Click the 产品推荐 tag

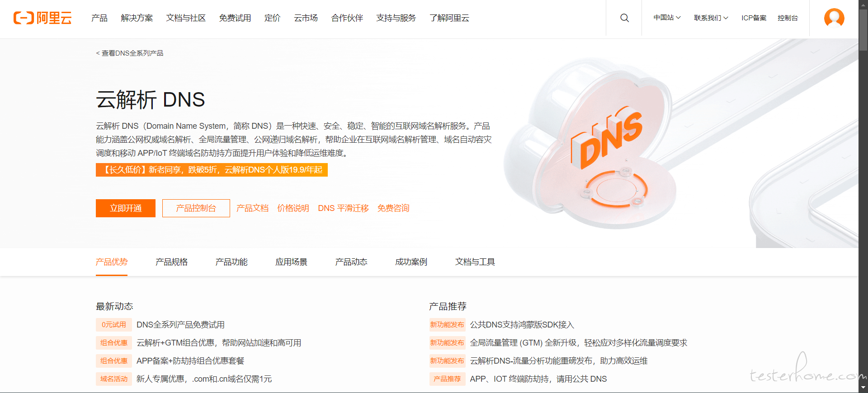pos(447,379)
